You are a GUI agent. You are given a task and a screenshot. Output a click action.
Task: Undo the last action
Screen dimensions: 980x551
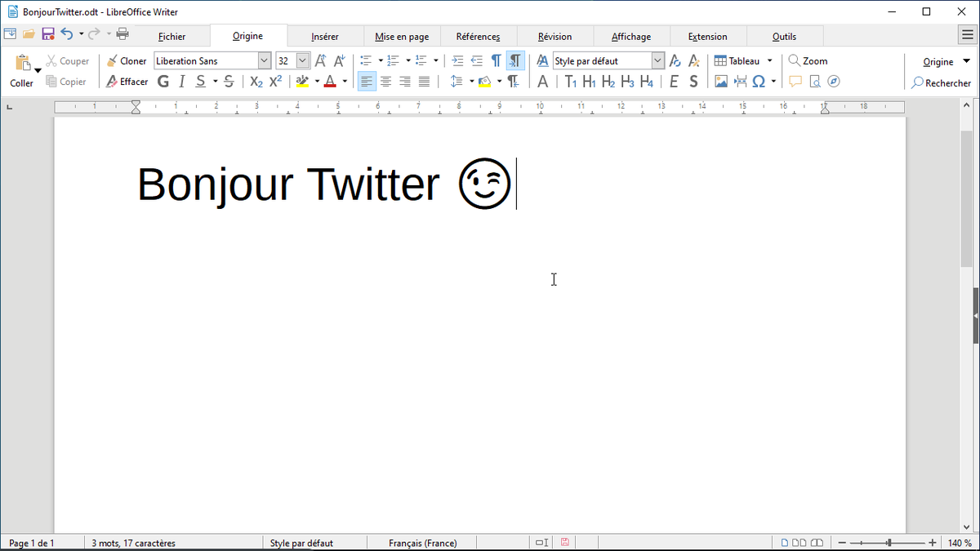(67, 34)
